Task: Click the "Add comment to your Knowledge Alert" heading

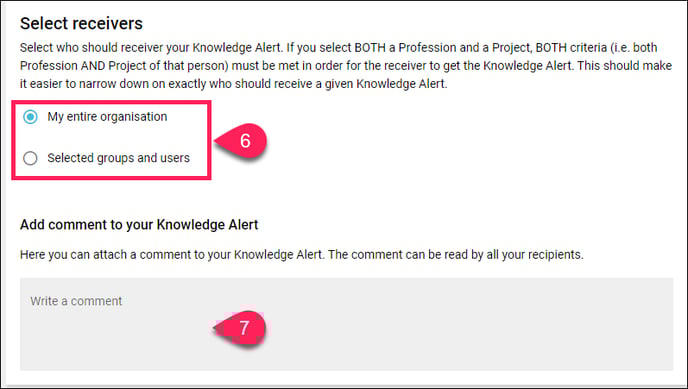Action: pos(139,225)
